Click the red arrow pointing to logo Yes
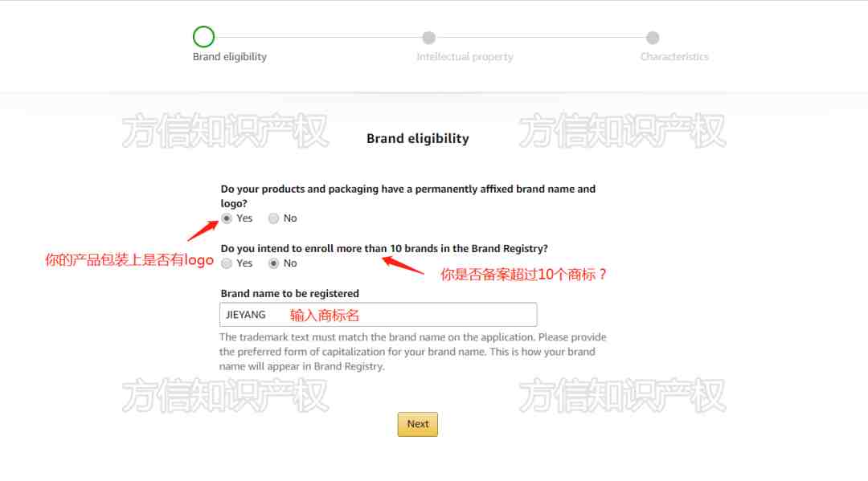 pos(203,230)
